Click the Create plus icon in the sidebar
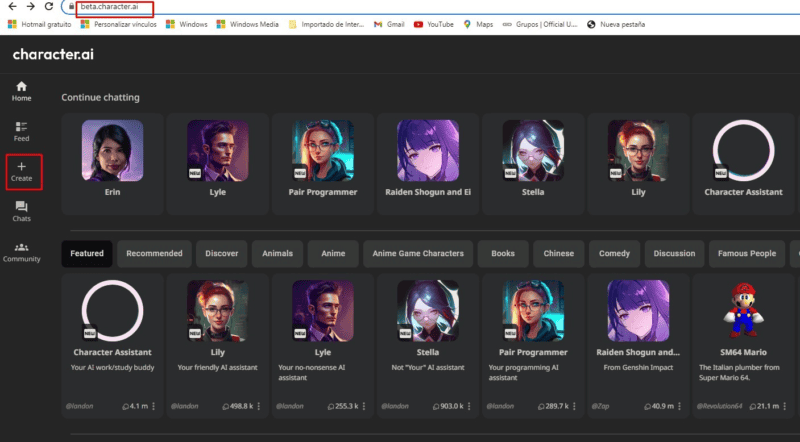 pos(21,166)
